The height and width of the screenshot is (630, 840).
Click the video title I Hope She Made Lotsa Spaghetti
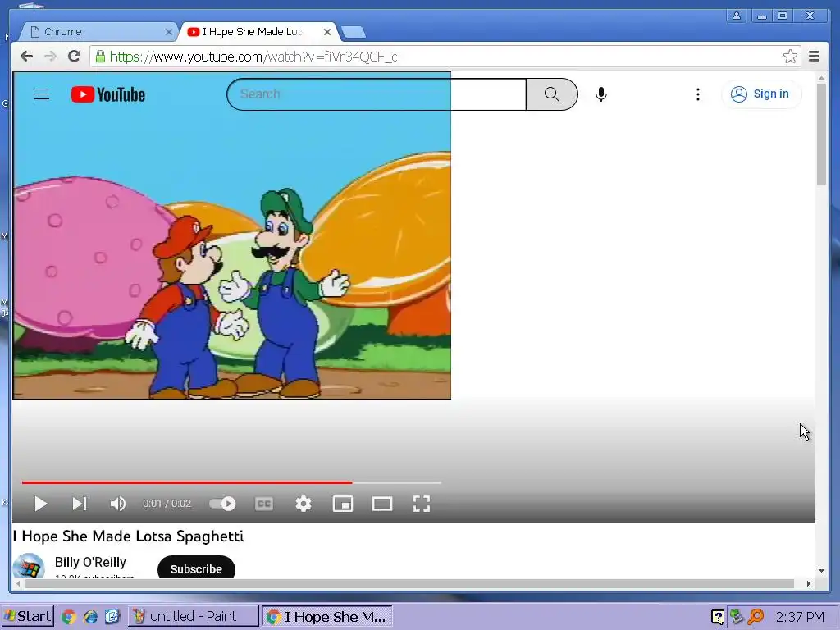tap(129, 536)
